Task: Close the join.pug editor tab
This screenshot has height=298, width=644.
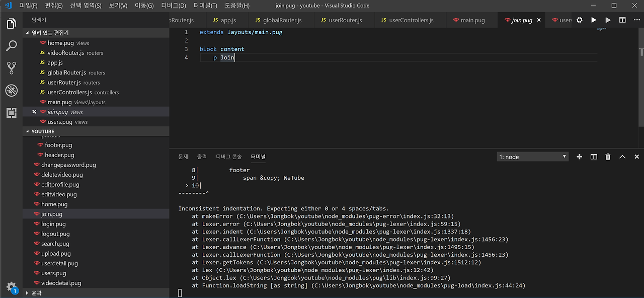Action: 539,20
